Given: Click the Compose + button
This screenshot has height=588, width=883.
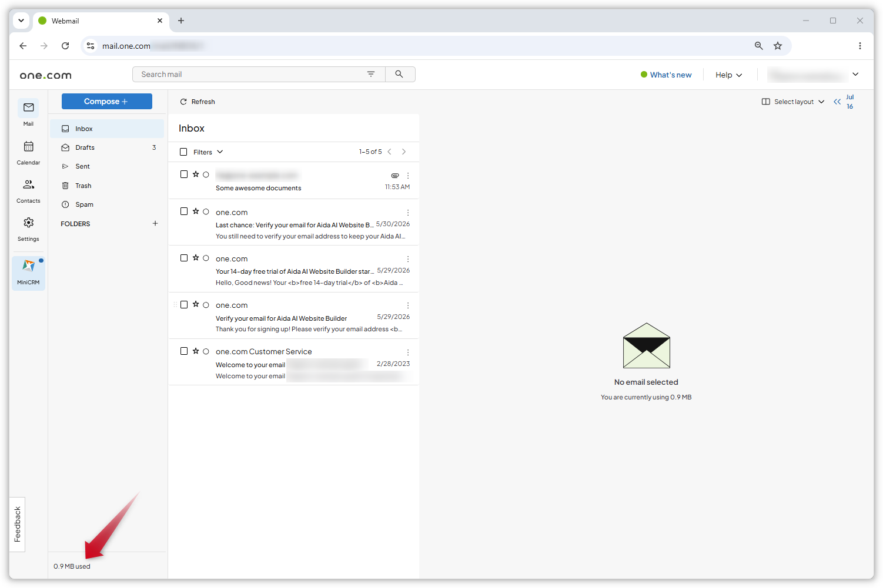Looking at the screenshot, I should (107, 101).
